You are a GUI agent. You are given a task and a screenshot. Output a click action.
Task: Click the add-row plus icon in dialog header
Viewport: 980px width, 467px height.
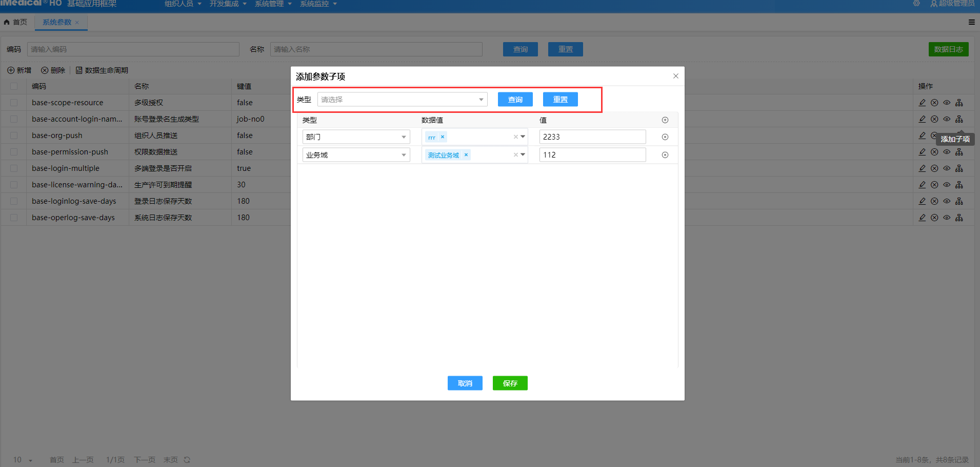(x=665, y=120)
